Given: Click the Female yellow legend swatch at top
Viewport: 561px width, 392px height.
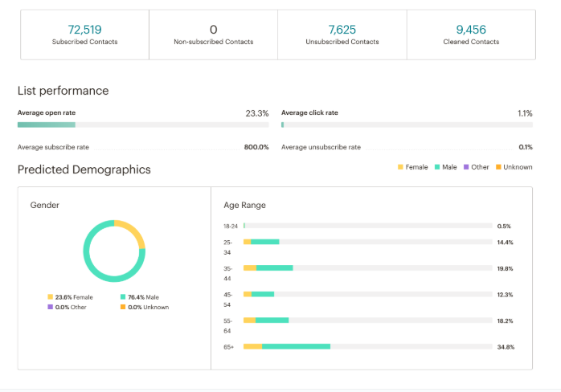Looking at the screenshot, I should pyautogui.click(x=400, y=167).
